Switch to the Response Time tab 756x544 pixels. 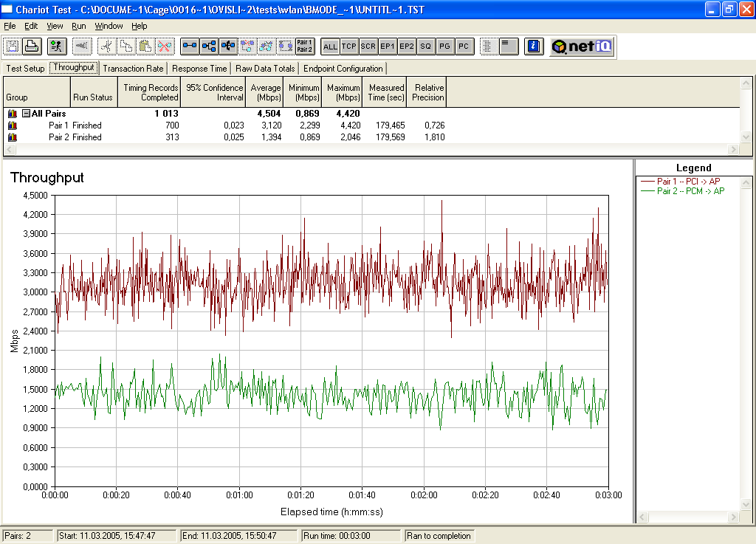tap(199, 69)
